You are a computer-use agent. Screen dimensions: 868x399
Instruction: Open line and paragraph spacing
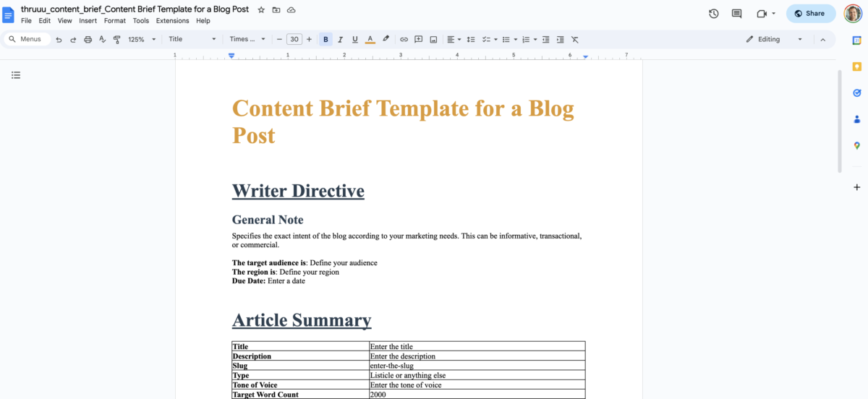(471, 39)
